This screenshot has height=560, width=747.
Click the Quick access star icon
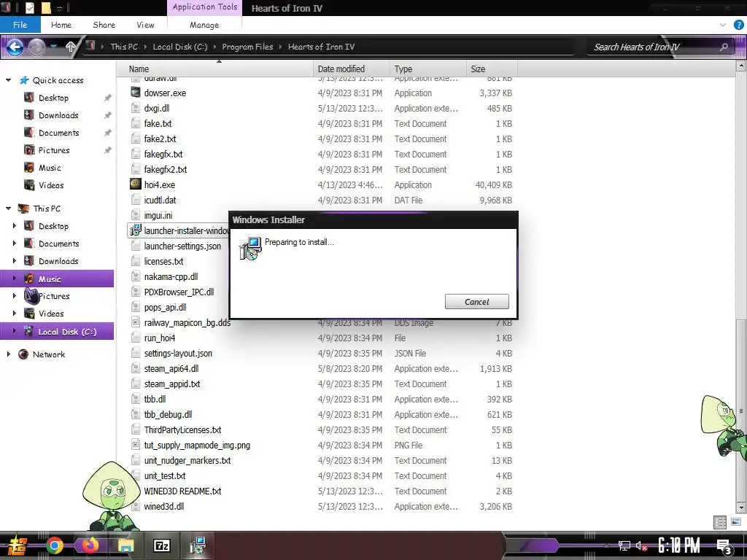click(x=24, y=80)
